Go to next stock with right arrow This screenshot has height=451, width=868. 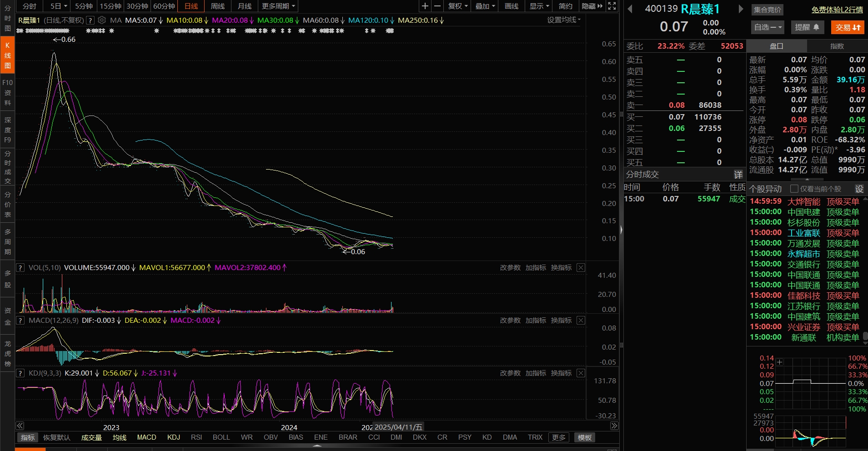pos(741,9)
